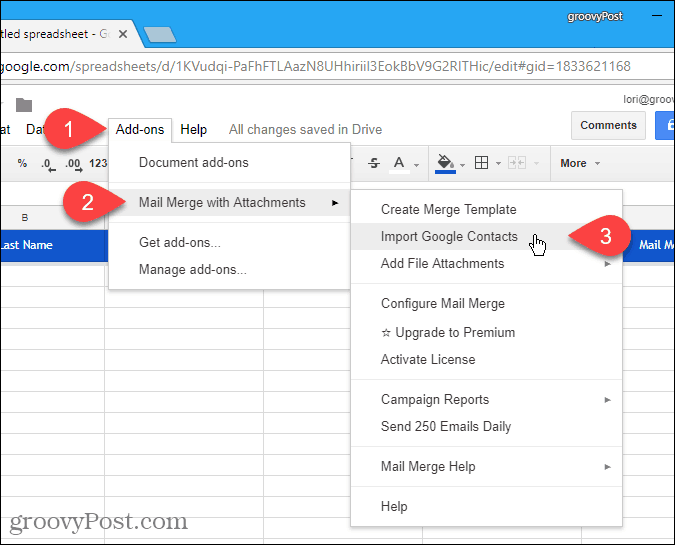The height and width of the screenshot is (545, 675).
Task: Open the Help menu in menu bar
Action: pyautogui.click(x=193, y=130)
